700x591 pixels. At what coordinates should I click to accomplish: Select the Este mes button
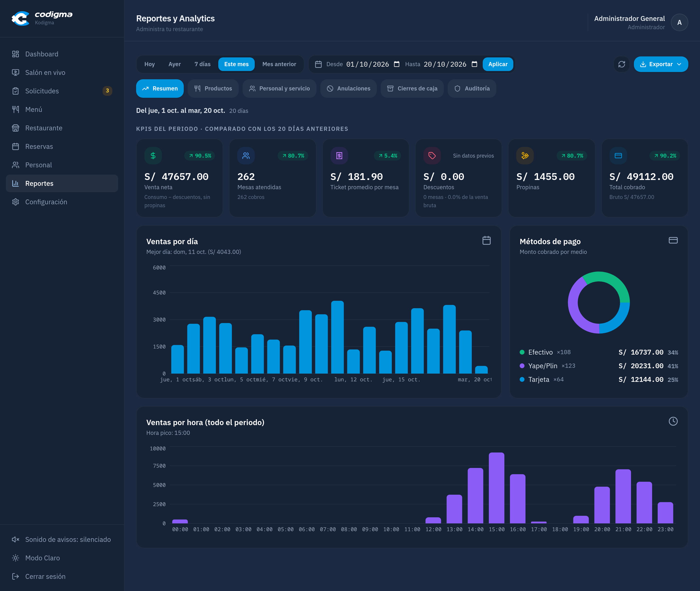click(x=236, y=64)
